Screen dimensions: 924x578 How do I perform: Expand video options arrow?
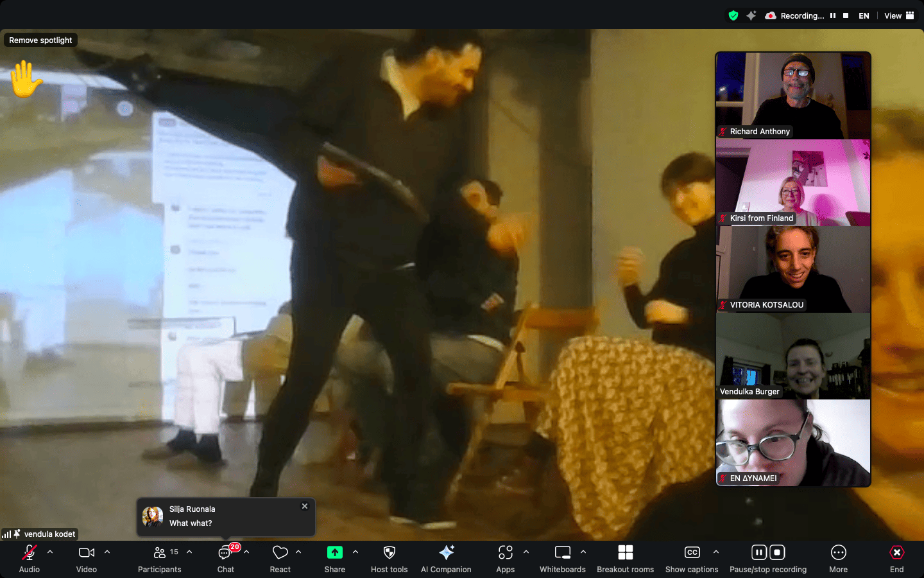[107, 552]
